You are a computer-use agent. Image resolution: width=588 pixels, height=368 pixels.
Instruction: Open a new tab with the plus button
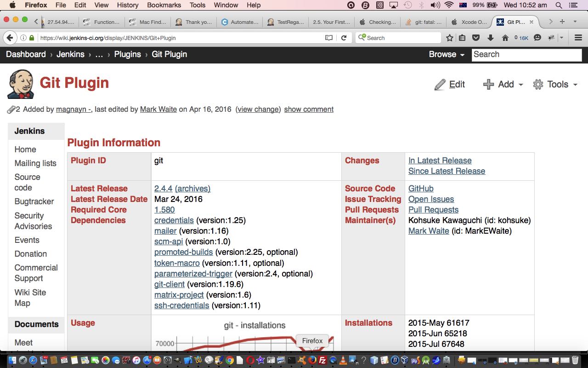(562, 22)
